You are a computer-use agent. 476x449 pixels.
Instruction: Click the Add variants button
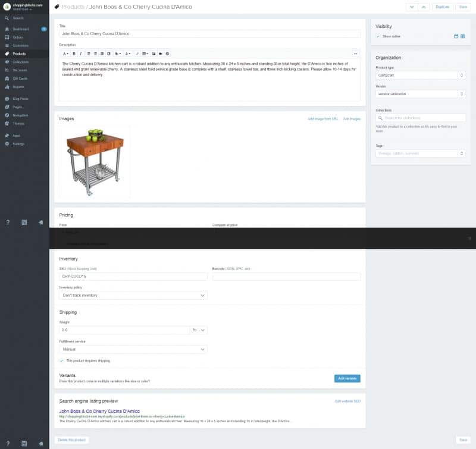(x=347, y=378)
